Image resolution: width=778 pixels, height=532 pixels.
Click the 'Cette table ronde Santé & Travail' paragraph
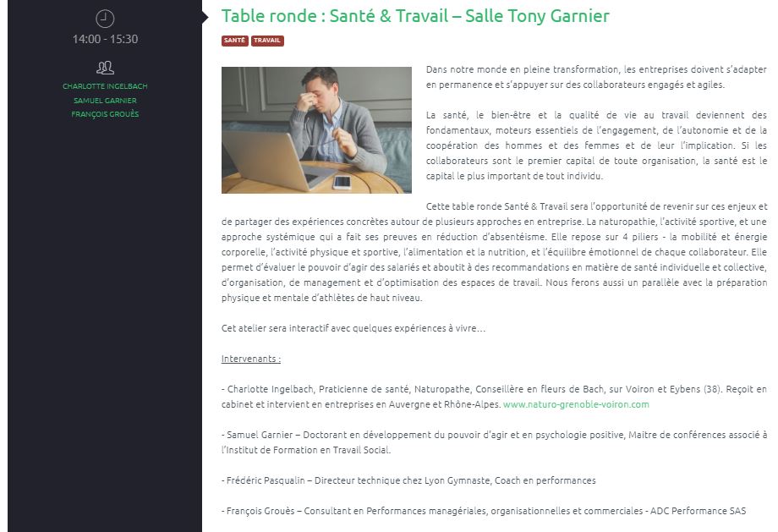click(x=494, y=252)
